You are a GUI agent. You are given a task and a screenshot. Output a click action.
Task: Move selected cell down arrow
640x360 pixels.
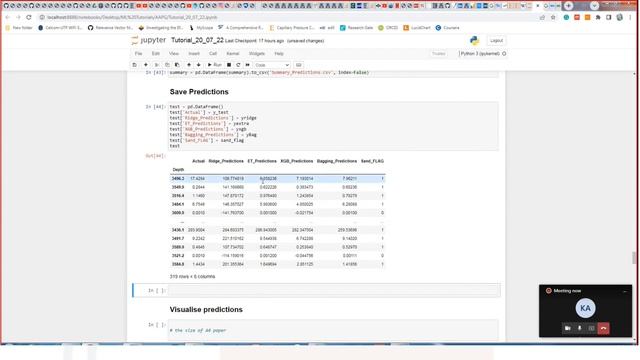(x=198, y=65)
